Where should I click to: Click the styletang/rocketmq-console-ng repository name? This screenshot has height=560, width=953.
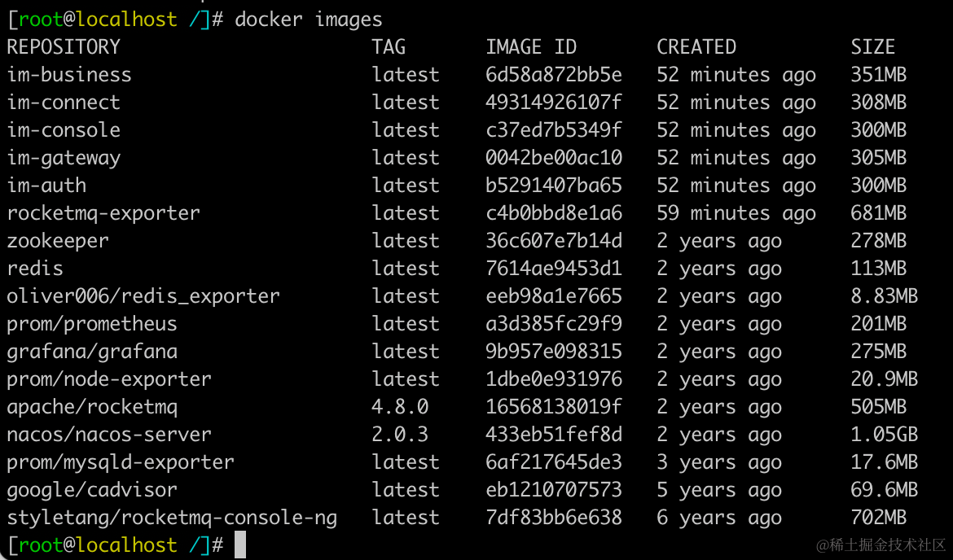pos(172,518)
